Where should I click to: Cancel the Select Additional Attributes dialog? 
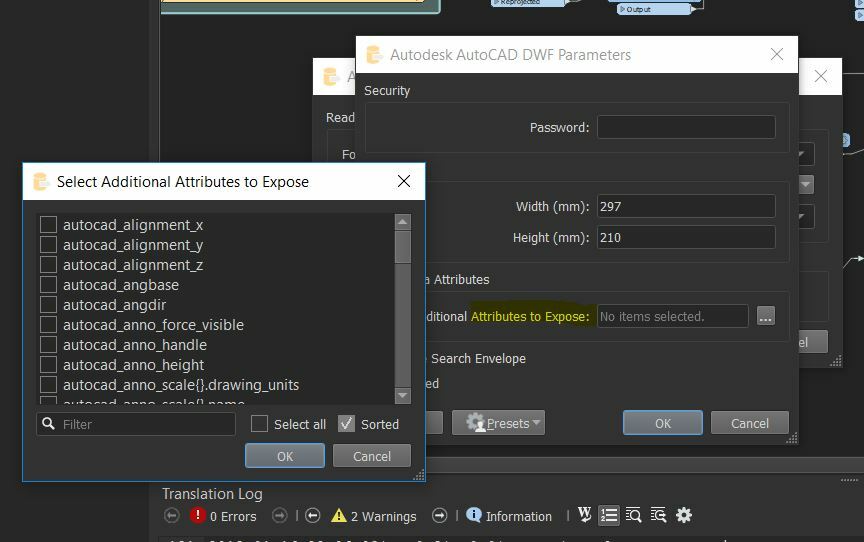[x=372, y=456]
